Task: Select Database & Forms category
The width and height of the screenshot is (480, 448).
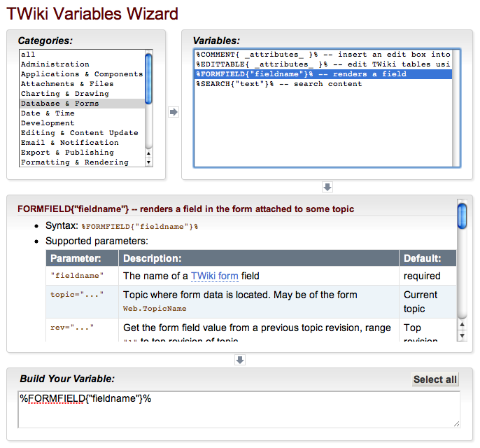Action: coord(82,104)
